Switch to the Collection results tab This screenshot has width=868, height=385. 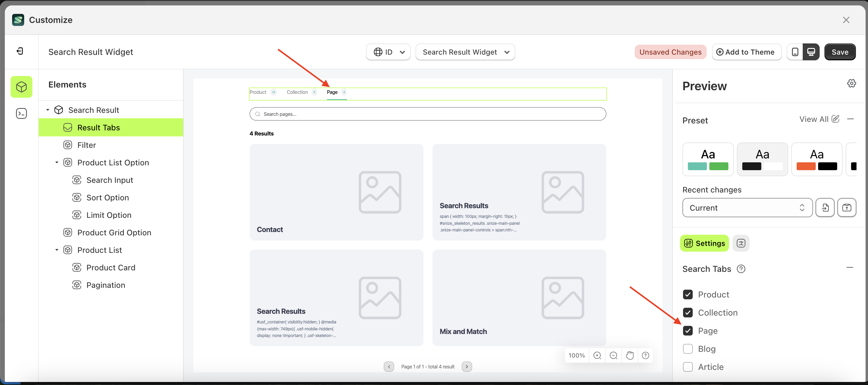click(297, 92)
